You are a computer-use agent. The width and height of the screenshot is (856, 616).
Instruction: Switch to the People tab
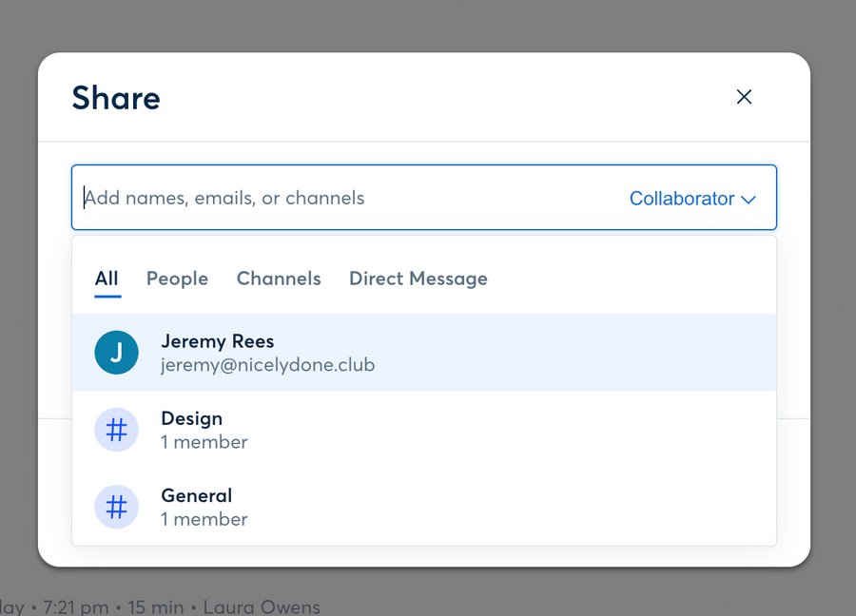[x=177, y=279]
